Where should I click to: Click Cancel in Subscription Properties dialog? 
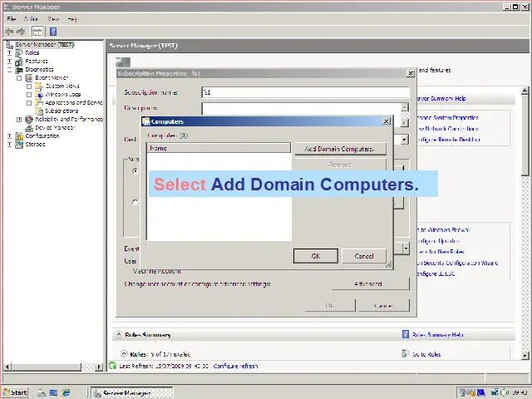pyautogui.click(x=384, y=305)
